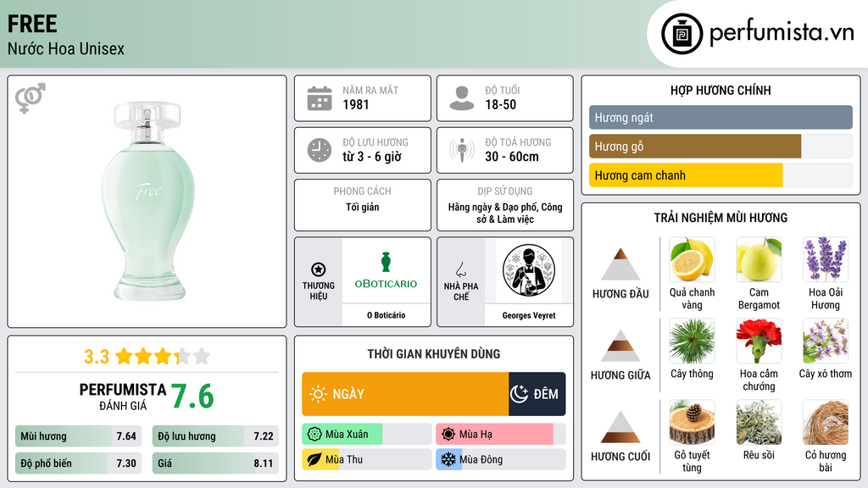
Task: Click the Perfumista score 7.6
Action: [192, 396]
